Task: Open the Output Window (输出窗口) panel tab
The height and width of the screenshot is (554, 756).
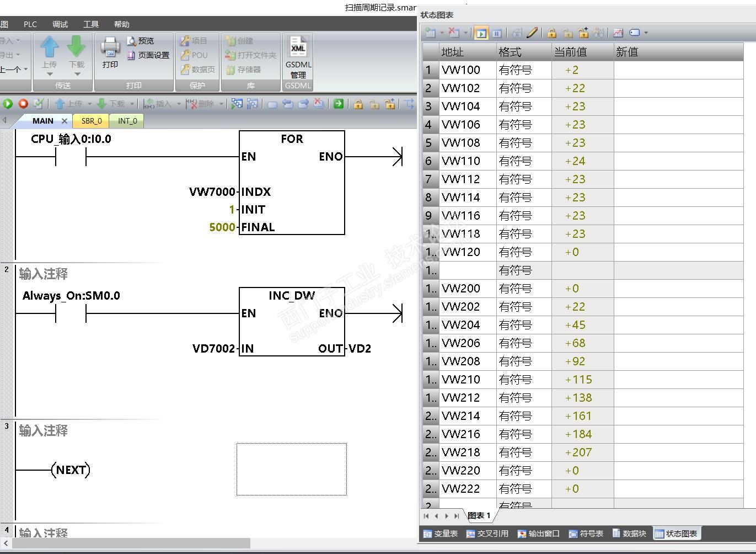Action: 538,534
